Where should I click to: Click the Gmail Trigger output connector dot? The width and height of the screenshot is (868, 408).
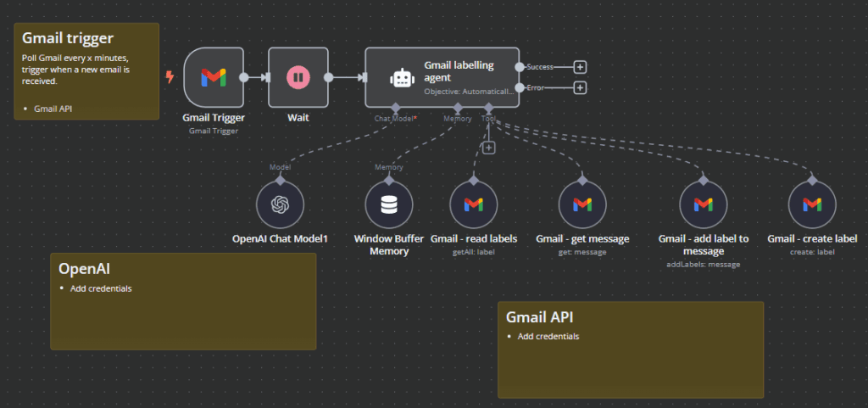click(244, 77)
